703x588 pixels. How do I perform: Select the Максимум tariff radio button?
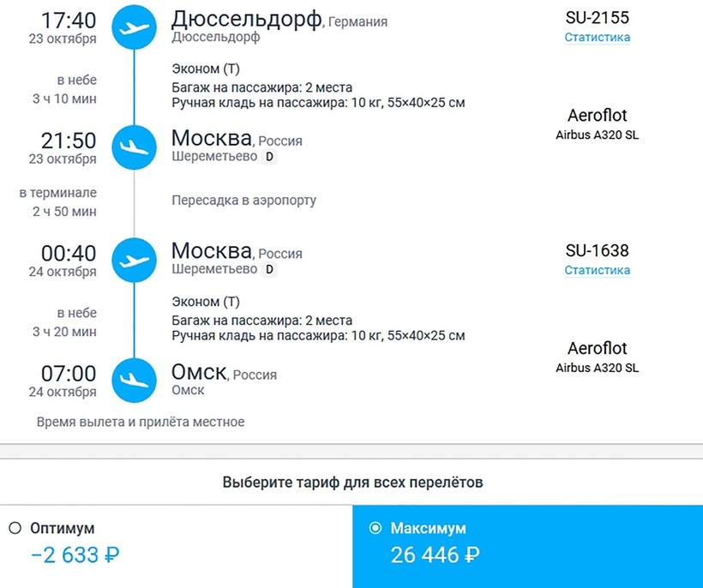[375, 529]
